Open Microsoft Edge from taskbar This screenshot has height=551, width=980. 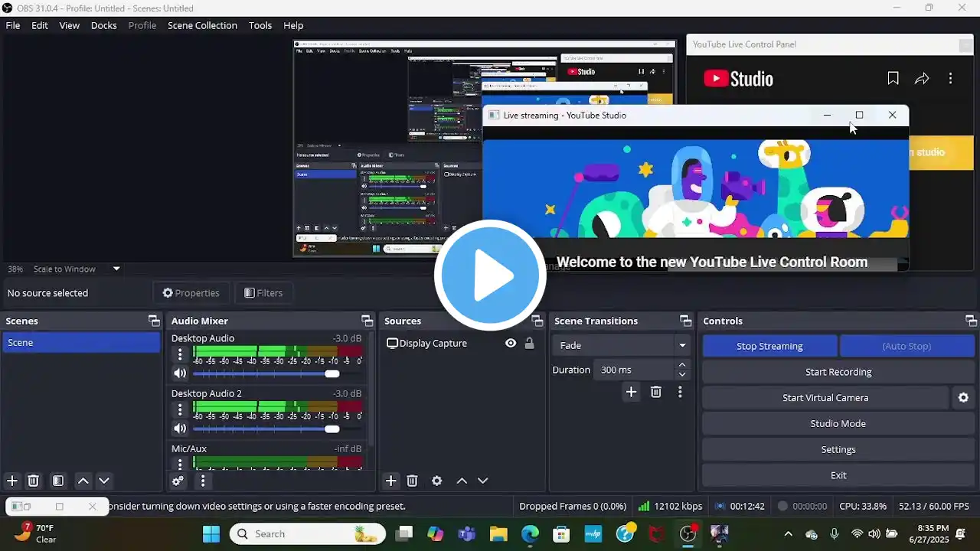coord(530,533)
